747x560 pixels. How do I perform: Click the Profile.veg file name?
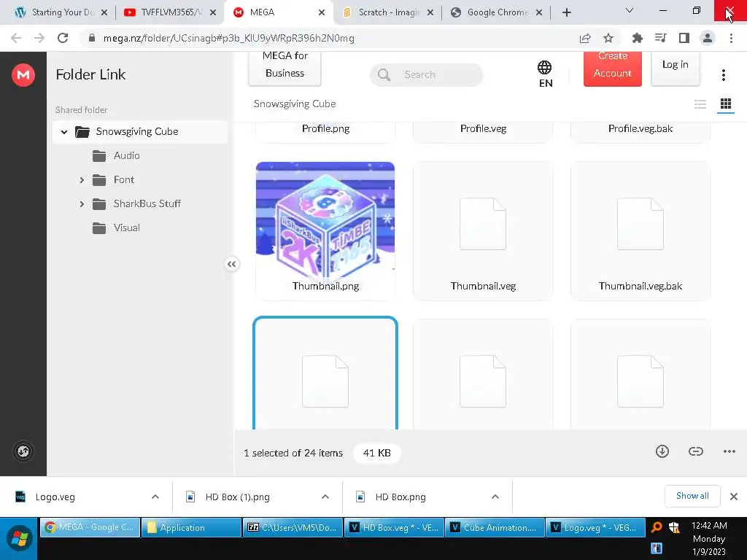coord(483,128)
